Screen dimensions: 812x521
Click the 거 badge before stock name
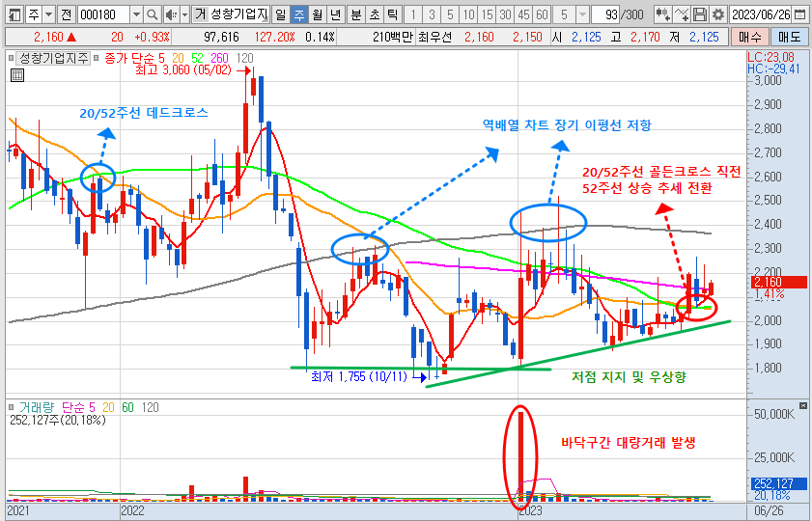point(200,14)
